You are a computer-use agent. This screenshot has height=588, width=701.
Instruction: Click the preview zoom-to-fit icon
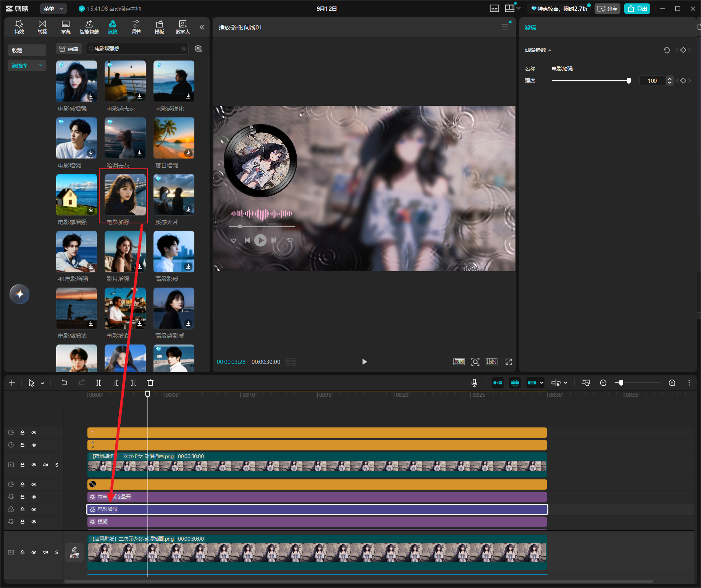point(475,362)
